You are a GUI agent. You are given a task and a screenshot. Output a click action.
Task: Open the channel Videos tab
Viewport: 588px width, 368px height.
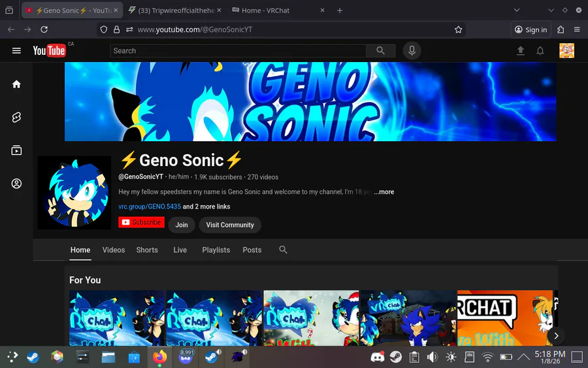tap(114, 250)
